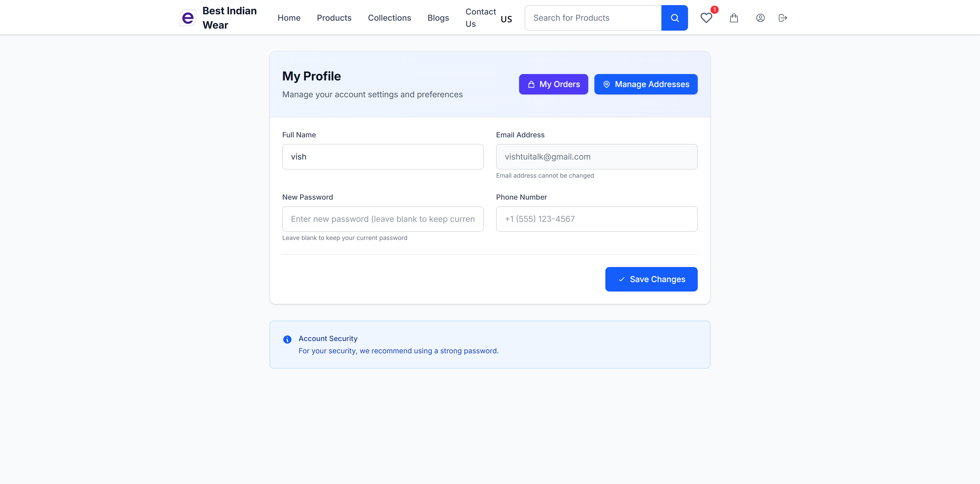This screenshot has height=484, width=980.
Task: Click the search magnifier icon
Action: point(675,18)
